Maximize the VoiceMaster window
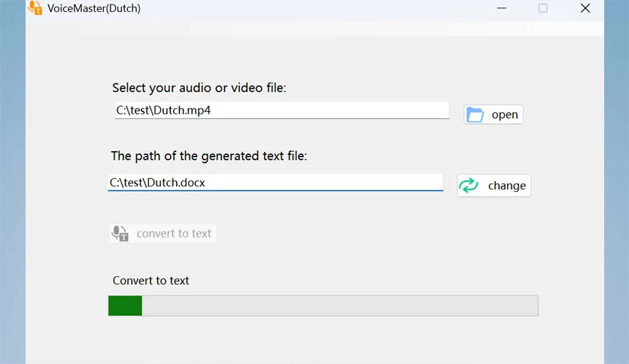This screenshot has height=364, width=629. tap(542, 8)
